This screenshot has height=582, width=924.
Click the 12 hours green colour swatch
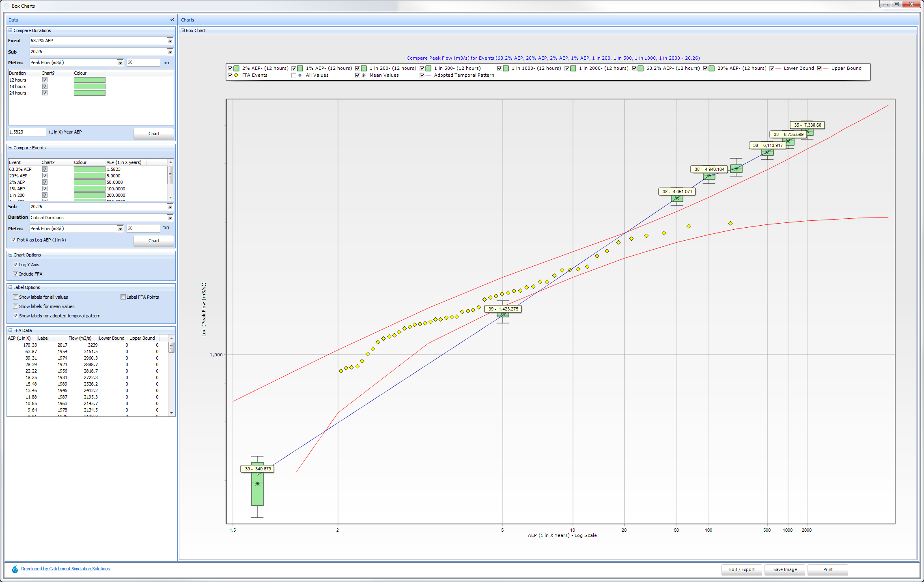89,80
